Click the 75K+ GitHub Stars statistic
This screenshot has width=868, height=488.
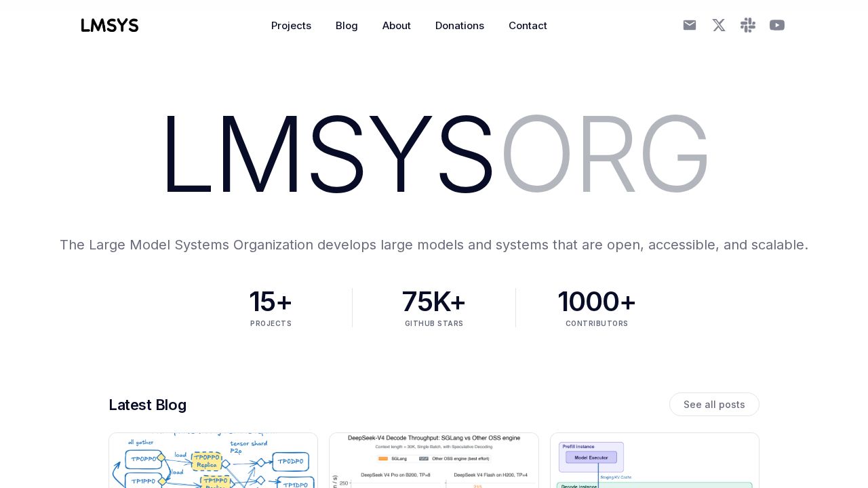click(434, 308)
